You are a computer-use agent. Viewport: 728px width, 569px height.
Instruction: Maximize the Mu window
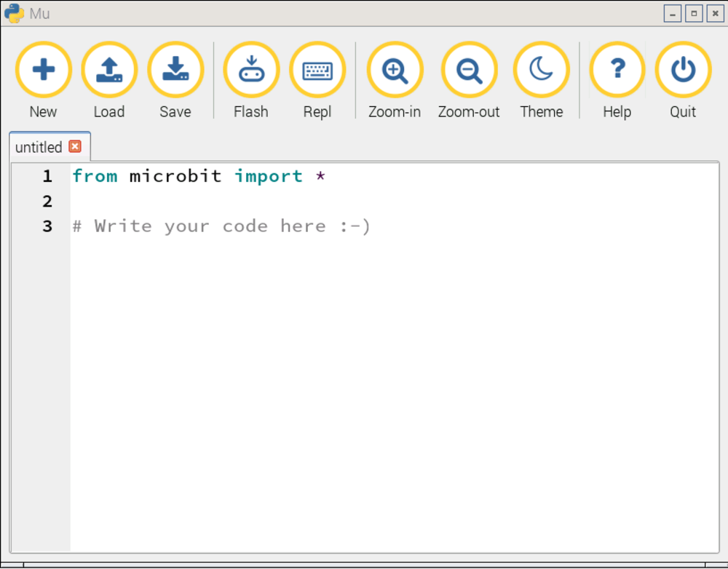point(694,13)
